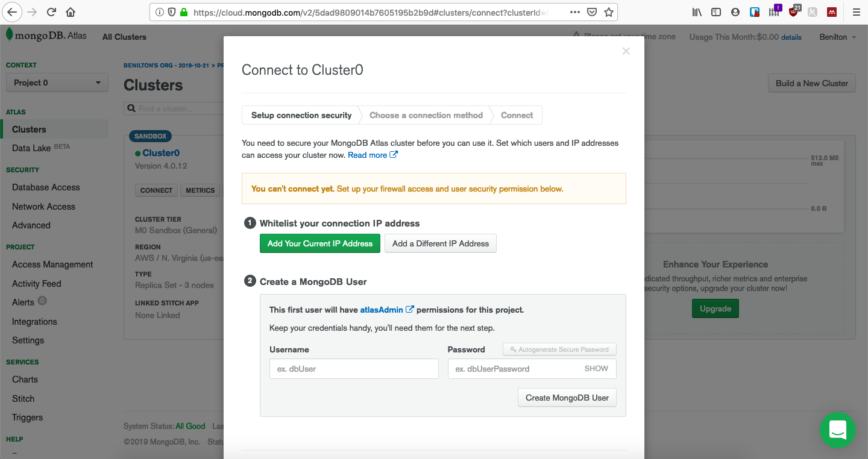Viewport: 868px width, 459px height.
Task: Click the Benilton's Org breadcrumb link
Action: pyautogui.click(x=166, y=65)
